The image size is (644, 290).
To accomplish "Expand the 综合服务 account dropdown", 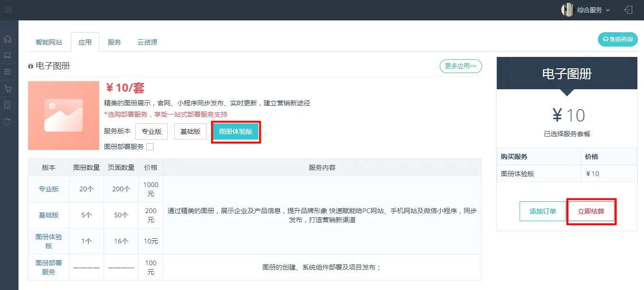I will coord(593,10).
